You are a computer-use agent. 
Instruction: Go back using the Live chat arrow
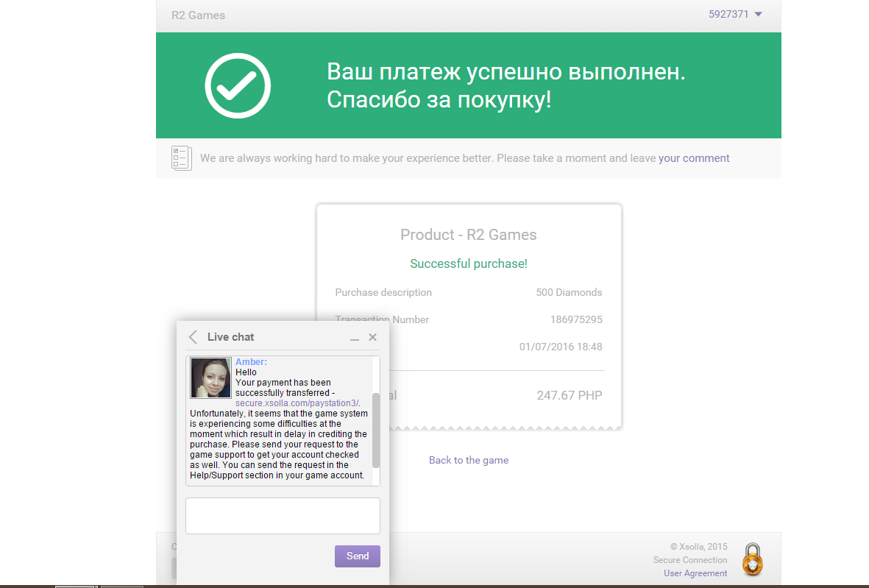coord(193,337)
